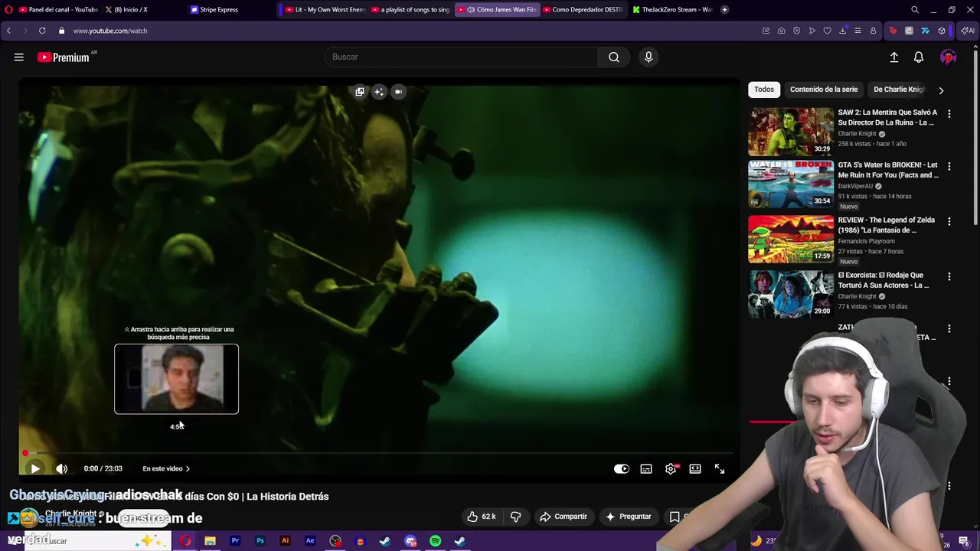Viewport: 980px width, 551px height.
Task: Play the video
Action: point(35,468)
